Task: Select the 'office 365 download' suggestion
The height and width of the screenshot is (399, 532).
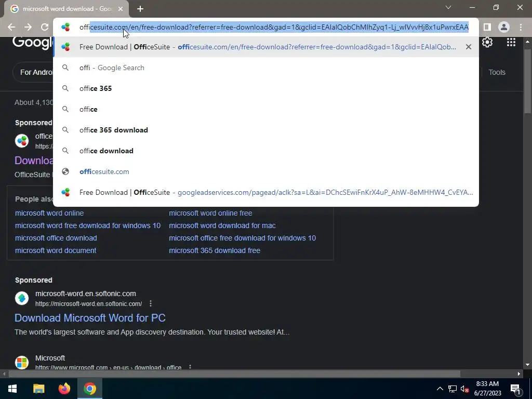Action: (x=266, y=130)
